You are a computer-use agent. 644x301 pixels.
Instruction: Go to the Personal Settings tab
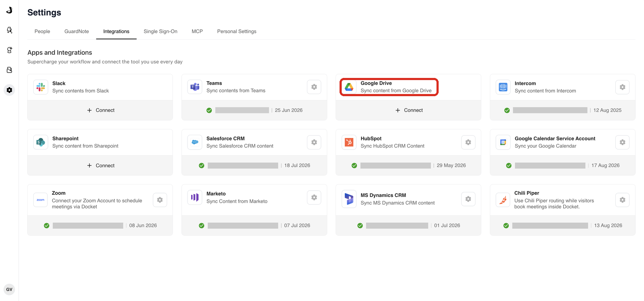[x=237, y=31]
